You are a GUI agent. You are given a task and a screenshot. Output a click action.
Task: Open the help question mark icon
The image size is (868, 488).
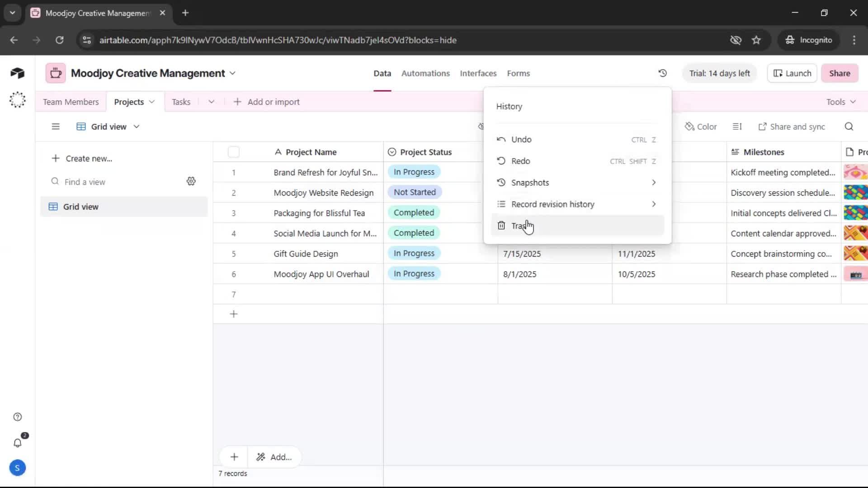tap(17, 417)
